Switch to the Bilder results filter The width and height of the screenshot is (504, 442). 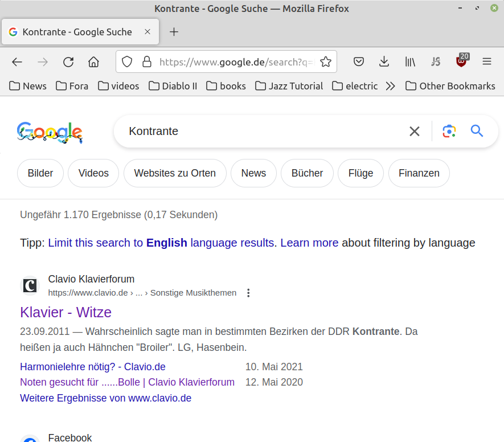pyautogui.click(x=40, y=173)
